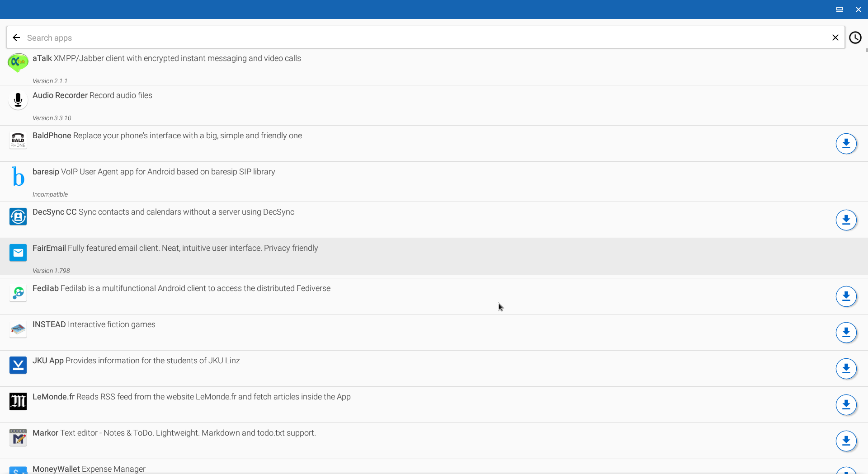The image size is (868, 474).
Task: Install Markor text editor via download icon
Action: click(x=846, y=441)
